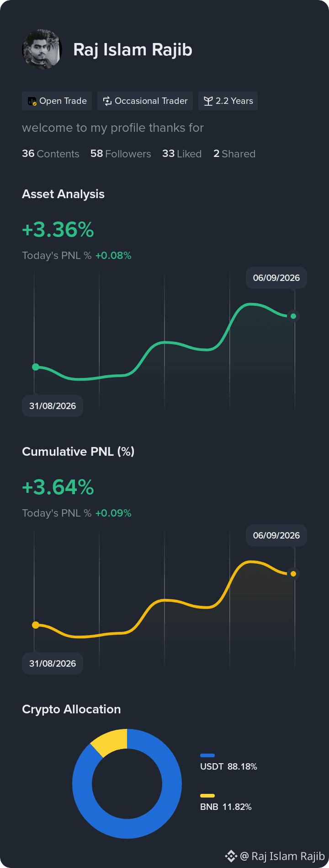View the 33 Liked count
The height and width of the screenshot is (868, 329).
[182, 154]
